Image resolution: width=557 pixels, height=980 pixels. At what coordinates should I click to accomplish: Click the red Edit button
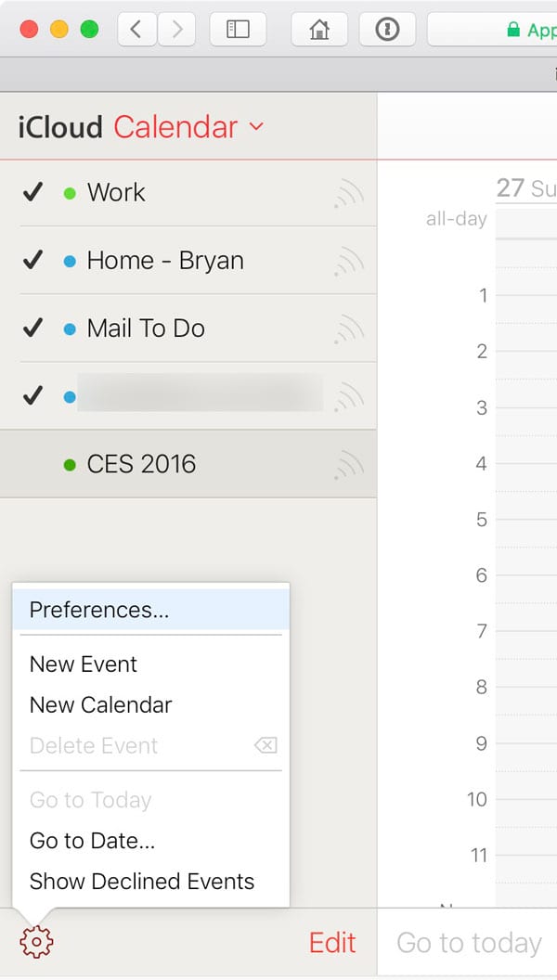pyautogui.click(x=332, y=943)
